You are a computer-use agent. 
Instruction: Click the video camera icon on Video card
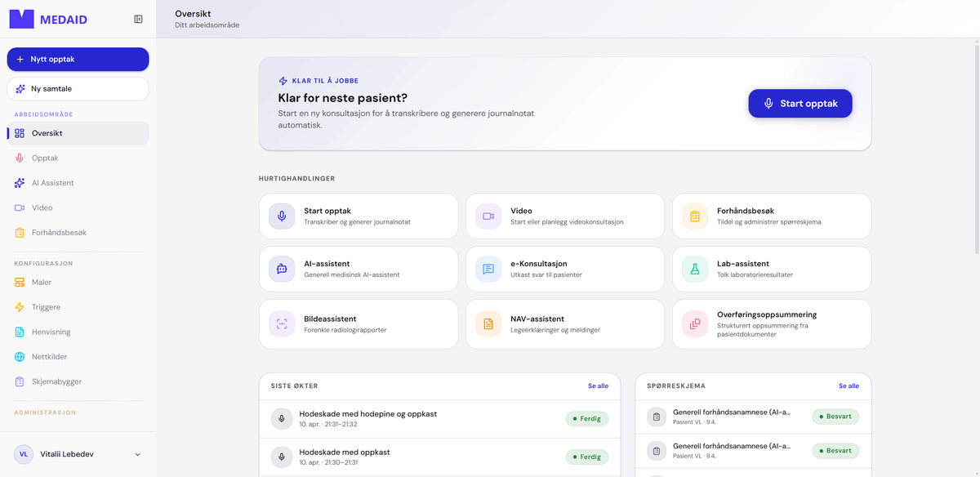488,216
